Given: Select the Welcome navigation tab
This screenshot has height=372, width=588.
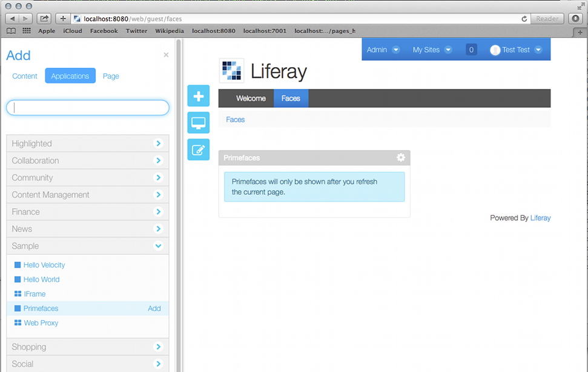Looking at the screenshot, I should [251, 99].
